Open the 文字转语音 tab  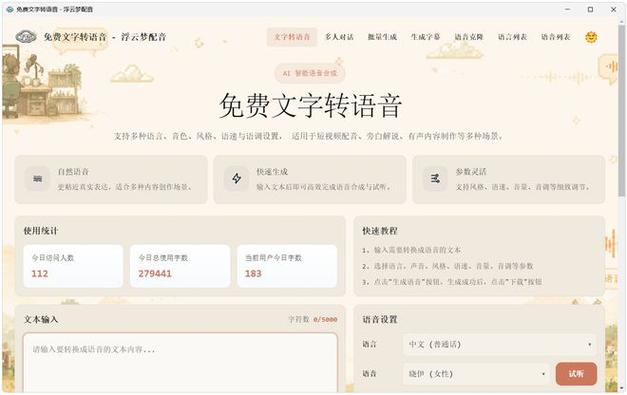292,37
